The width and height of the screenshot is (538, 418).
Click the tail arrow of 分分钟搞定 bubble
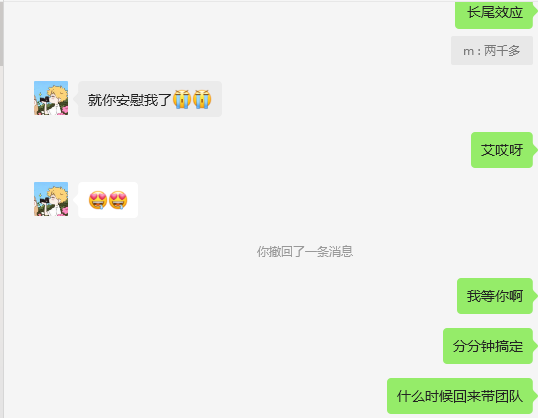535,346
